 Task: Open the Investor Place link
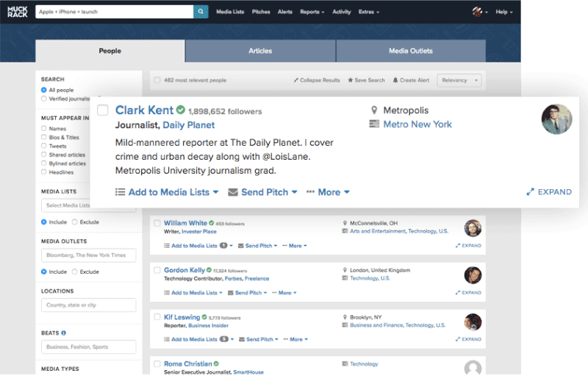tap(198, 232)
